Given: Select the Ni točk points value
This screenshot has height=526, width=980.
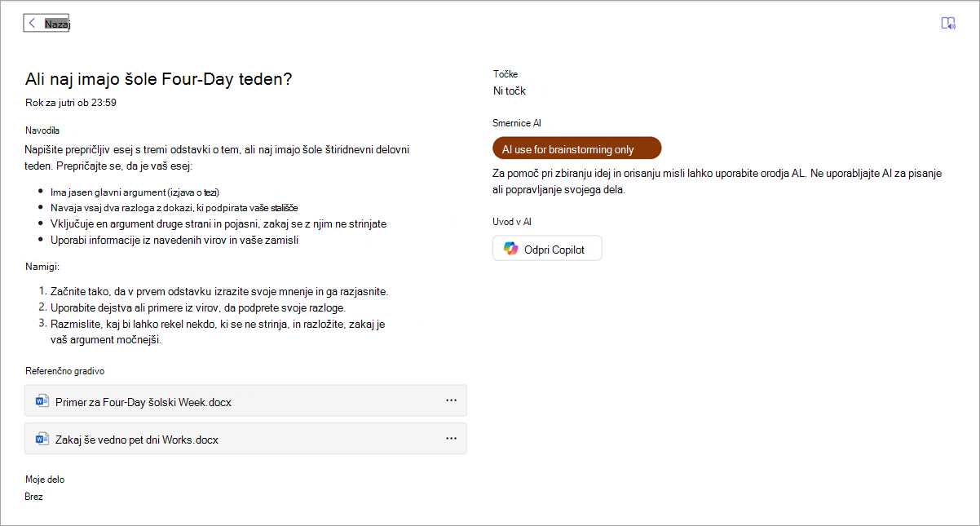Looking at the screenshot, I should [x=510, y=91].
